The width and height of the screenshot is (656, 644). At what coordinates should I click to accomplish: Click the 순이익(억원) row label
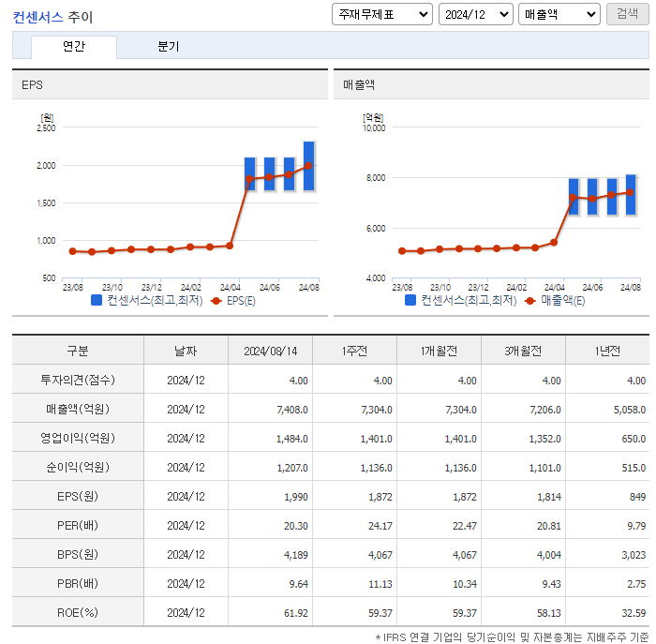point(78,467)
